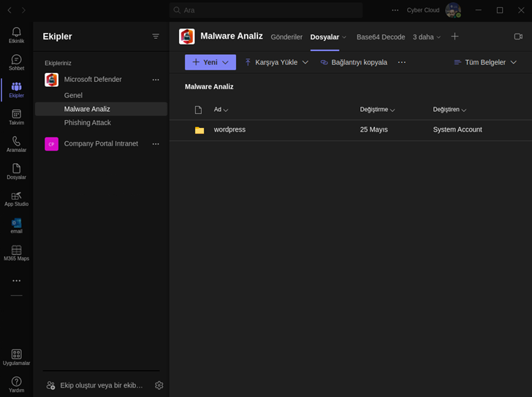Open Yardım help icon
The height and width of the screenshot is (397, 532).
16,385
